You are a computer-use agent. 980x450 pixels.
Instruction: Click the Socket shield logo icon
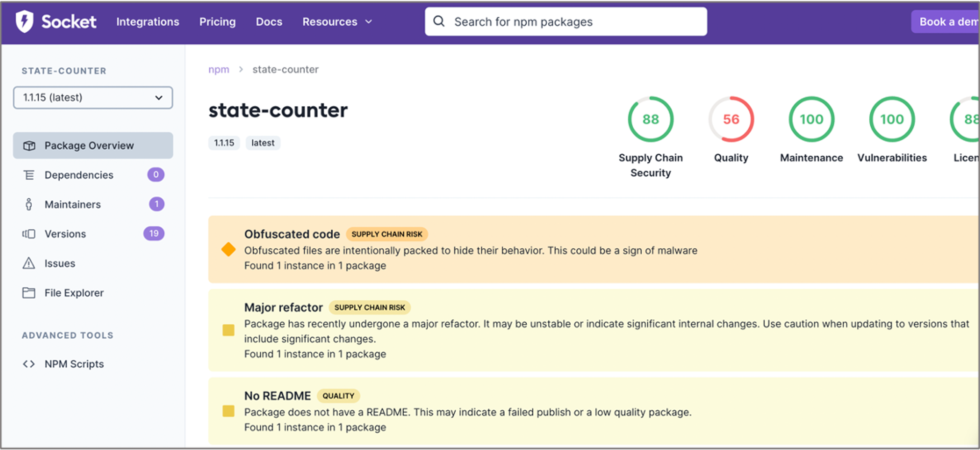(24, 22)
